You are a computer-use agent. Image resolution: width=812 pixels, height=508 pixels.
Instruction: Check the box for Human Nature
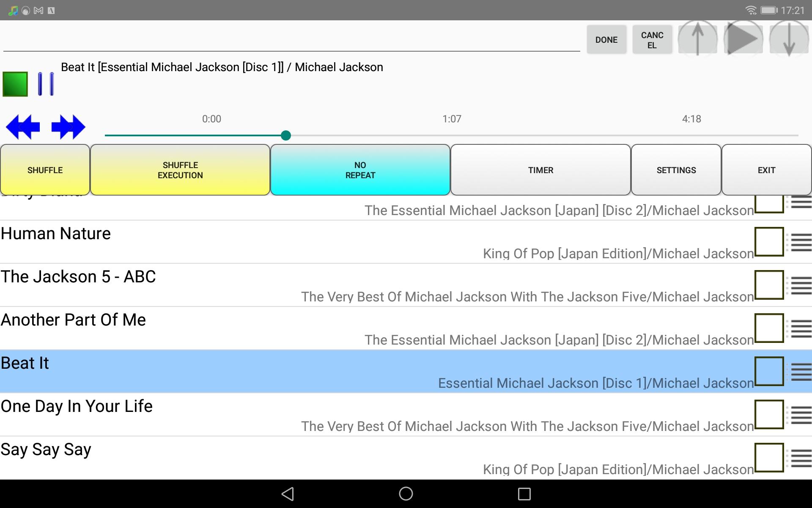(x=770, y=242)
